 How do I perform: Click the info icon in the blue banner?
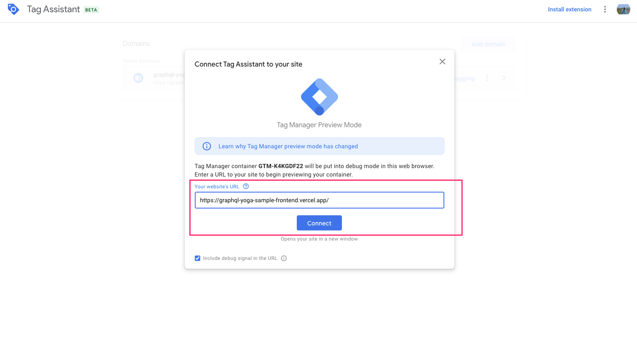pyautogui.click(x=207, y=146)
